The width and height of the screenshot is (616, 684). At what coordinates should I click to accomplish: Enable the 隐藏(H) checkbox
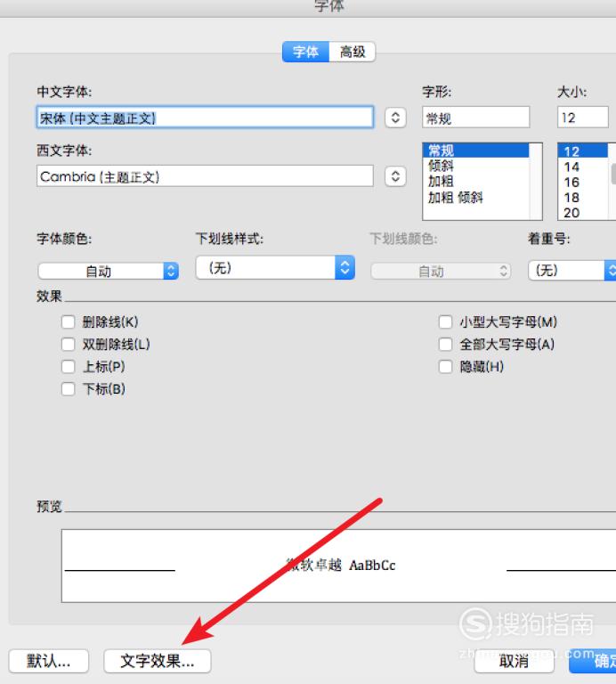point(445,366)
